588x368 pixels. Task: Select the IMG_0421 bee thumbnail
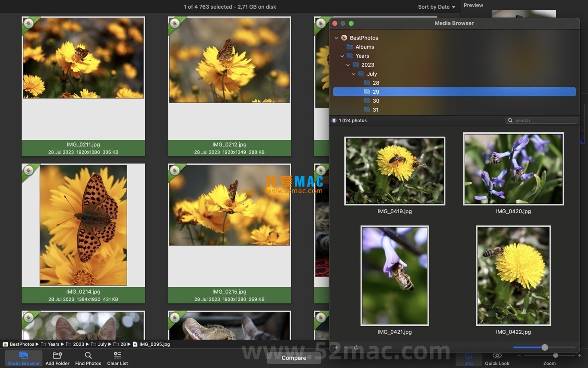tap(394, 276)
